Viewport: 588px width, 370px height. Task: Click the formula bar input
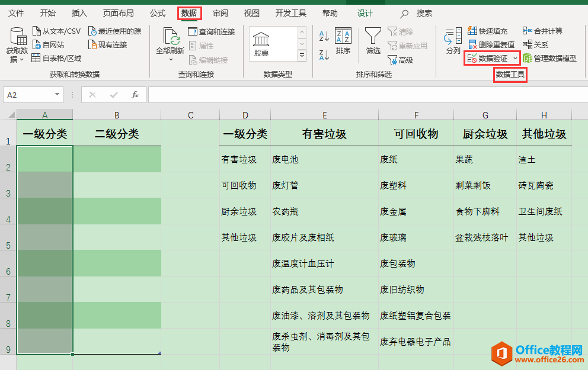tap(367, 95)
